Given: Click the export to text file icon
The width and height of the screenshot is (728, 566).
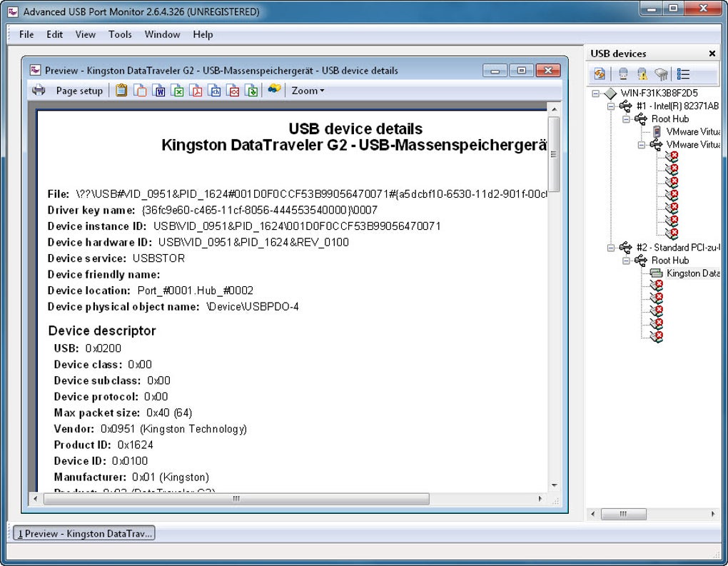Looking at the screenshot, I should (140, 90).
